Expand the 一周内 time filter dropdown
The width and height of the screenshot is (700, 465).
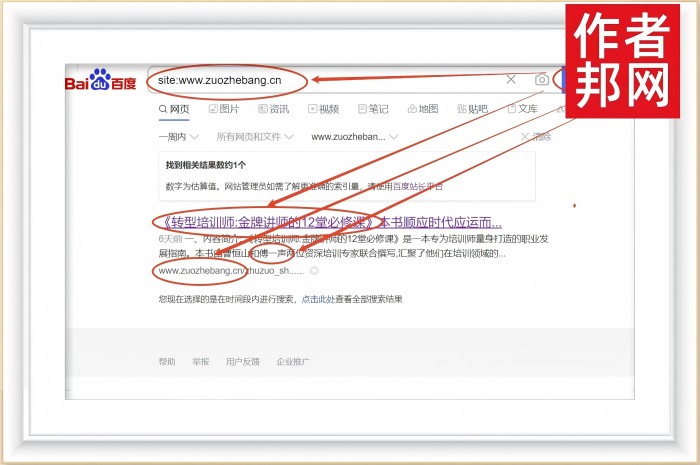click(x=179, y=136)
